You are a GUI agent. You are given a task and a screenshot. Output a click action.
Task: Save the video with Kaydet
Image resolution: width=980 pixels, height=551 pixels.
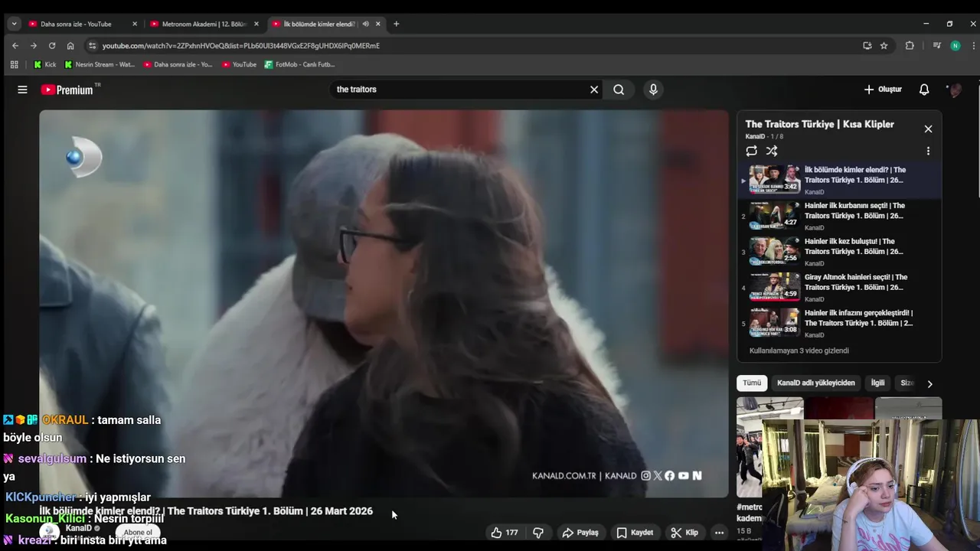tap(635, 533)
